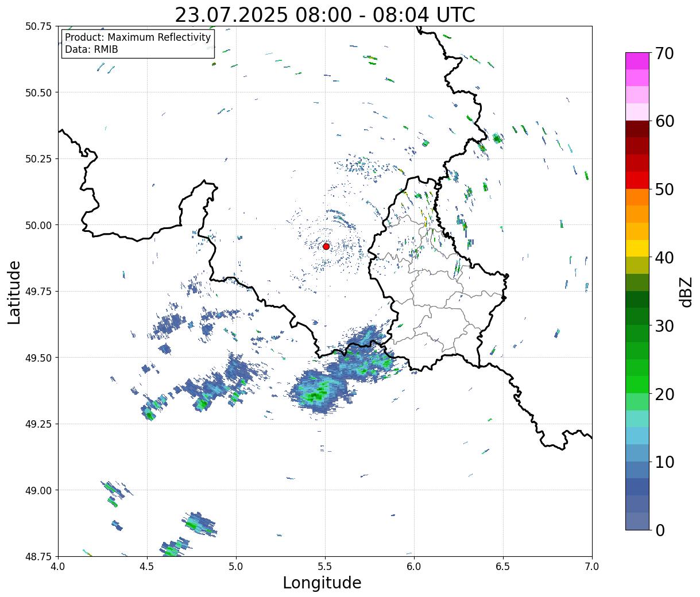700x597 pixels.
Task: Click the 'Product: Maximum Reflectivity' legend text
Action: click(x=138, y=37)
